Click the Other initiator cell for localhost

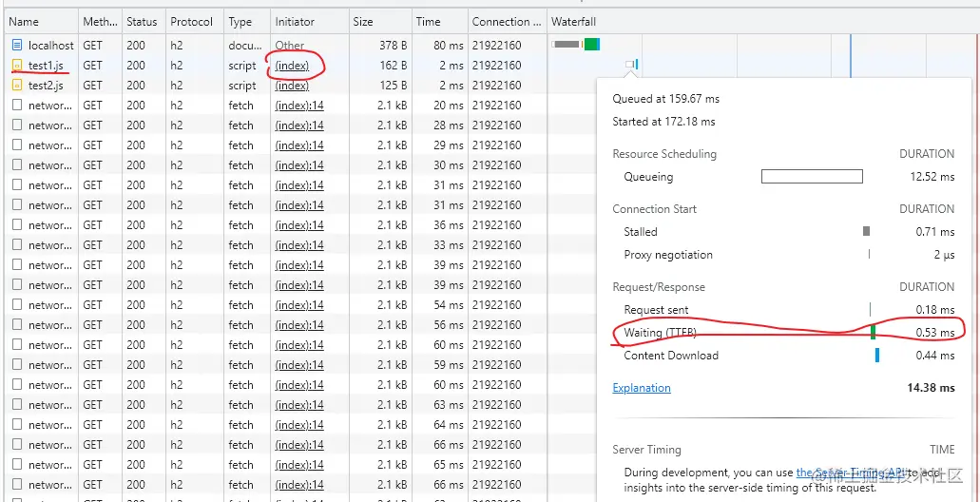(289, 45)
